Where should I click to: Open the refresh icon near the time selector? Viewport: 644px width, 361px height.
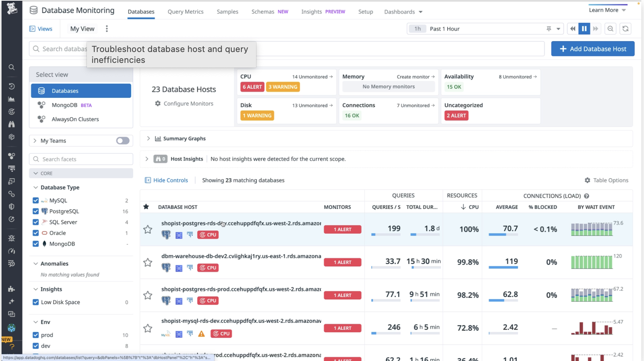pos(625,28)
